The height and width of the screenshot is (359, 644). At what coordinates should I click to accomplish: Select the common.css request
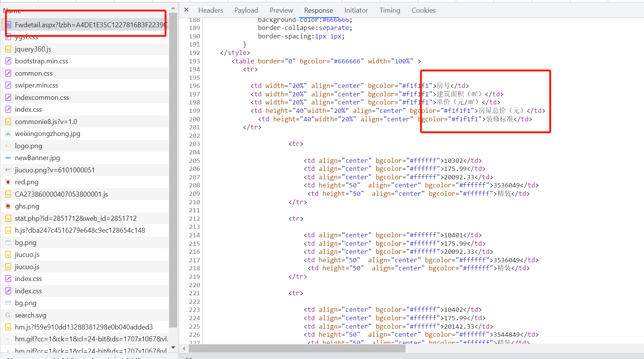click(x=34, y=73)
